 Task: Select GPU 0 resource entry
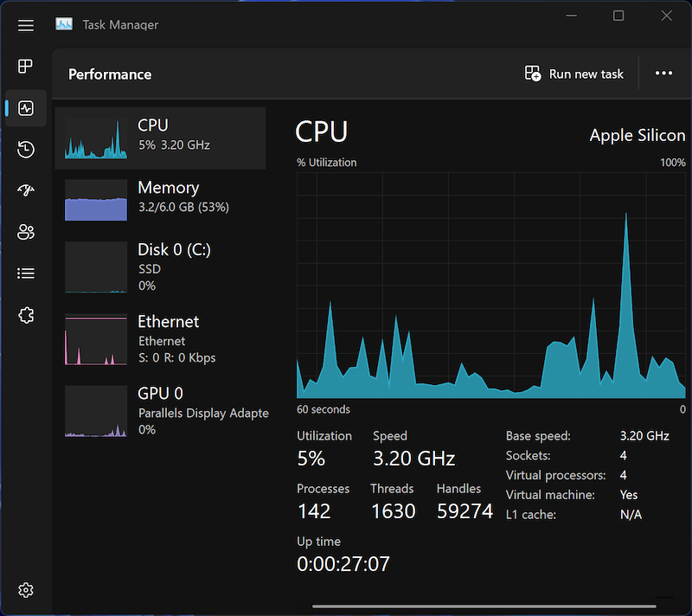coord(161,410)
